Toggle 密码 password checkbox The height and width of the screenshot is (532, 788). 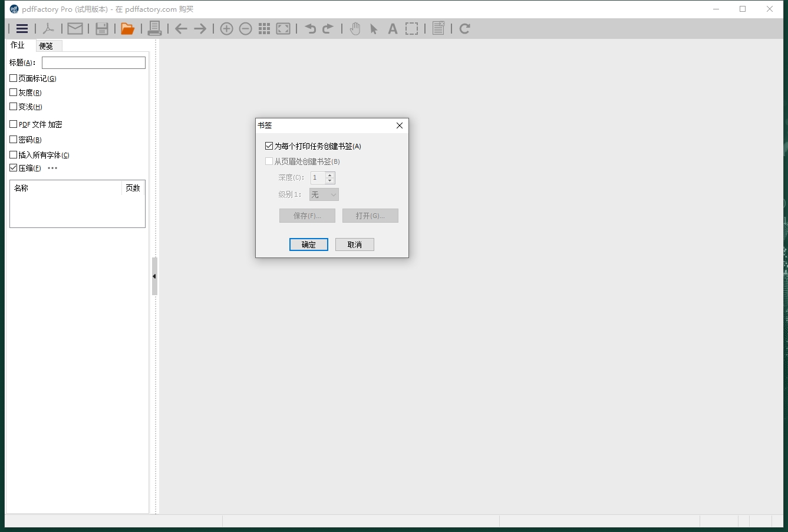tap(14, 139)
